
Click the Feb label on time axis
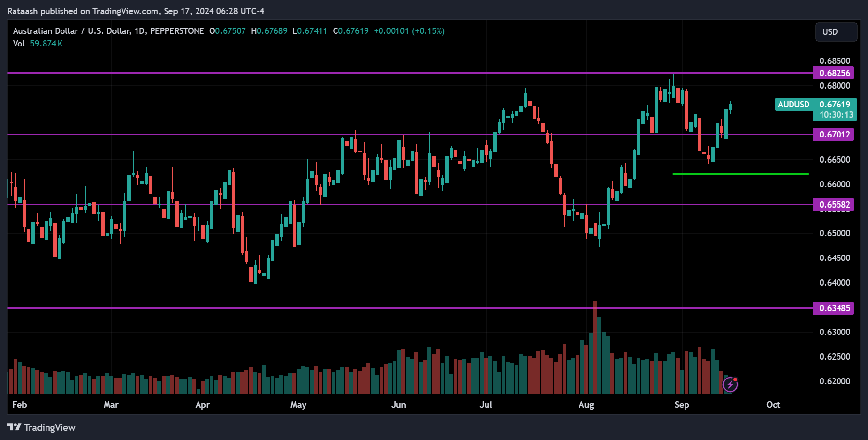(19, 405)
